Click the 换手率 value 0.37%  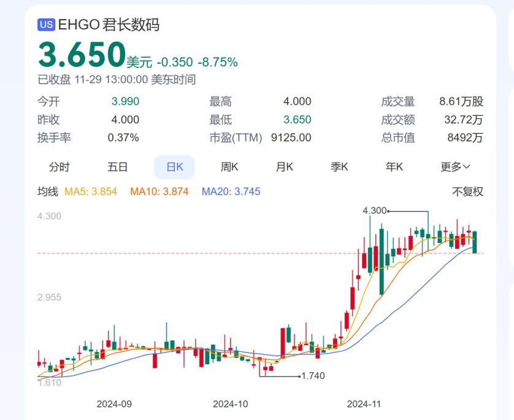(x=123, y=137)
